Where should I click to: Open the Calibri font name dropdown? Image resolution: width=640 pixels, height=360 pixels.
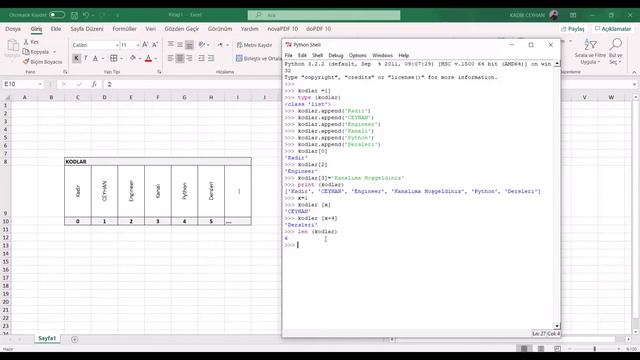point(117,45)
